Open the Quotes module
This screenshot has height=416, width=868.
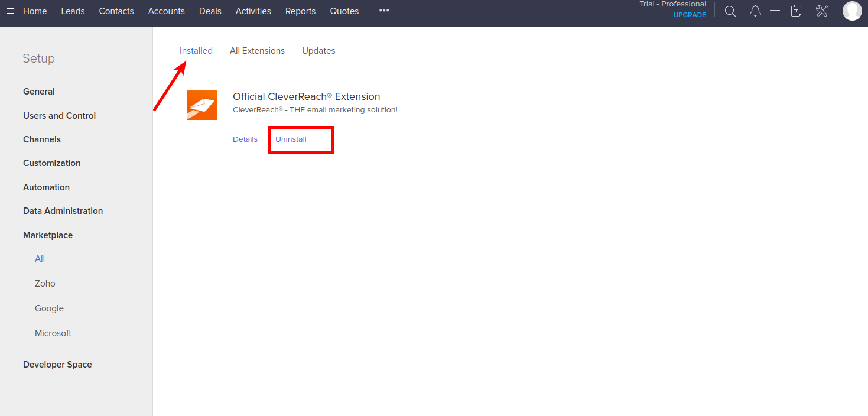(344, 11)
